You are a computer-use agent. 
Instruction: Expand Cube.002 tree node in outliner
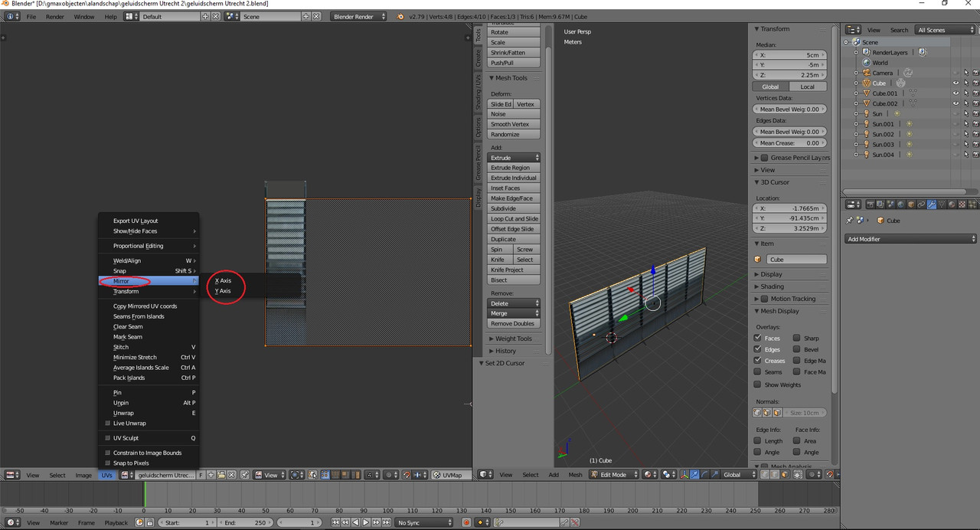857,103
